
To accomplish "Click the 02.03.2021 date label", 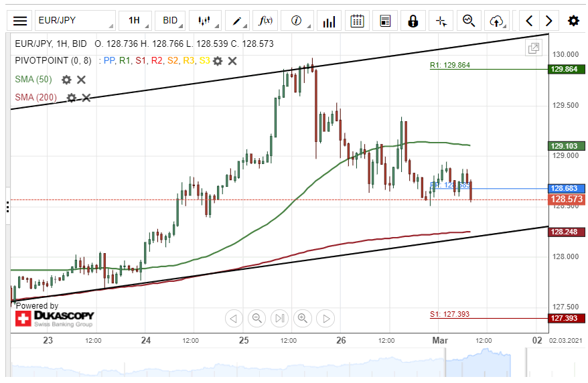I will pyautogui.click(x=566, y=340).
